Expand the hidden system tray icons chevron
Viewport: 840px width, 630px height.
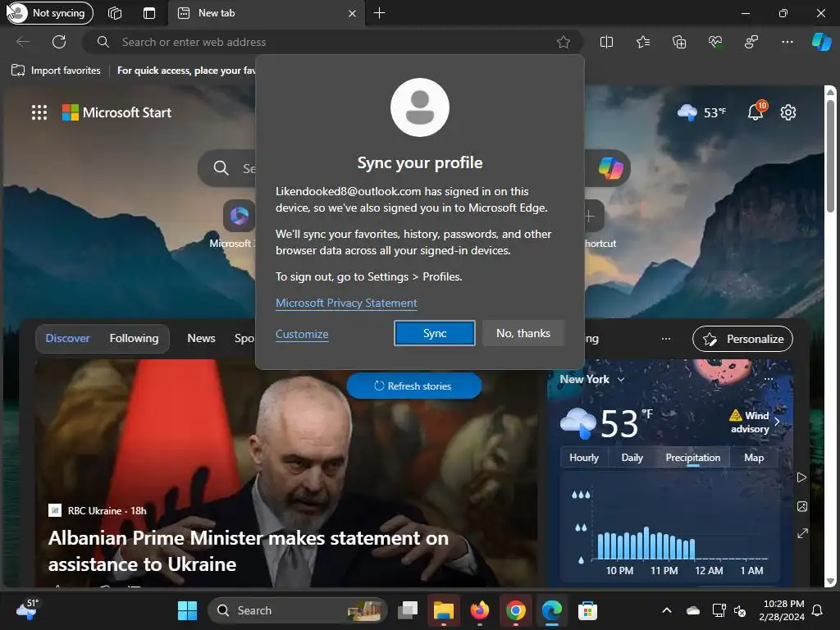coord(667,610)
